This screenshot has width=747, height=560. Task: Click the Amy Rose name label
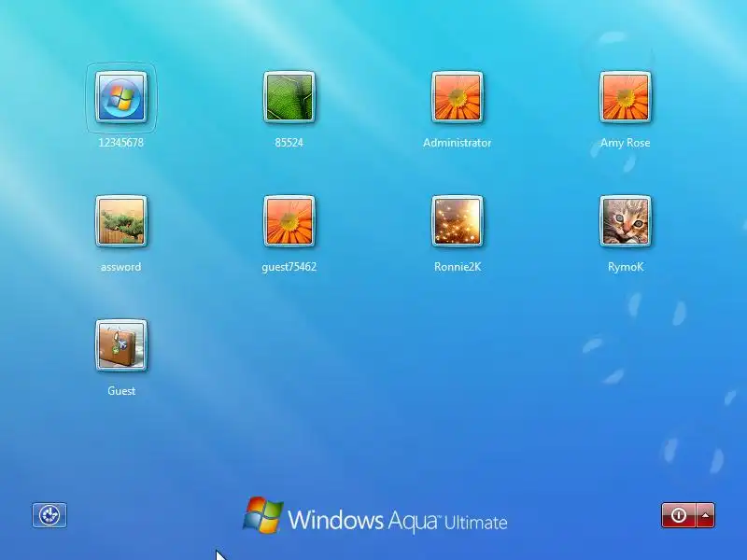click(626, 143)
